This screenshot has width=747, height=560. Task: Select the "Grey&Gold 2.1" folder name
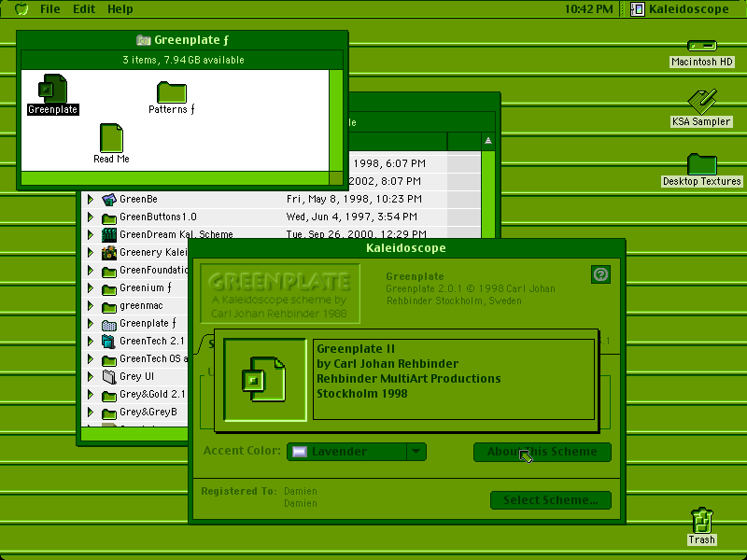(x=152, y=395)
